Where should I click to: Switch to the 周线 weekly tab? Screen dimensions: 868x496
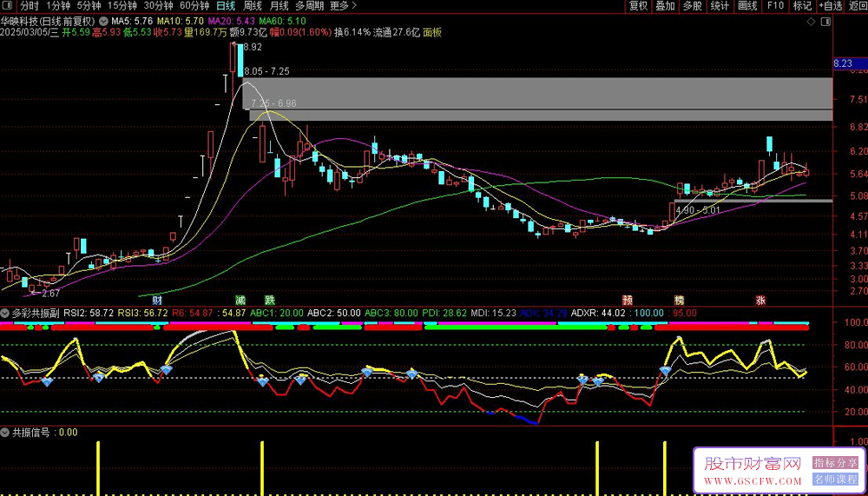[253, 6]
